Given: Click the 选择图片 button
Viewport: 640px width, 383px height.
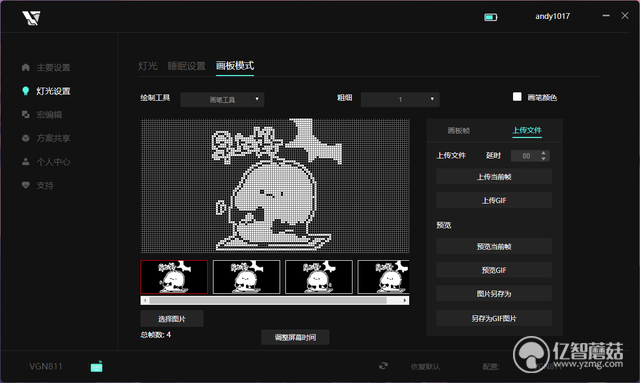Looking at the screenshot, I should tap(172, 319).
